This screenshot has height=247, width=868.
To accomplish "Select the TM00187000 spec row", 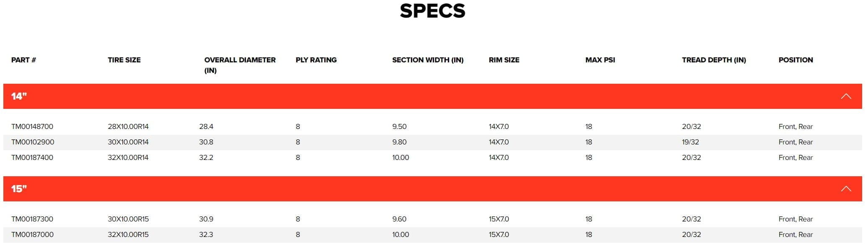I will point(32,234).
